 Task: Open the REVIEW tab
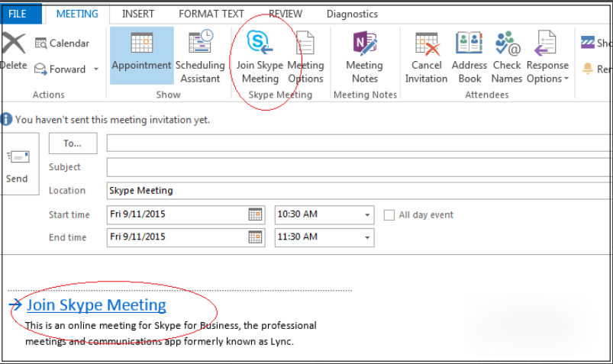[286, 14]
